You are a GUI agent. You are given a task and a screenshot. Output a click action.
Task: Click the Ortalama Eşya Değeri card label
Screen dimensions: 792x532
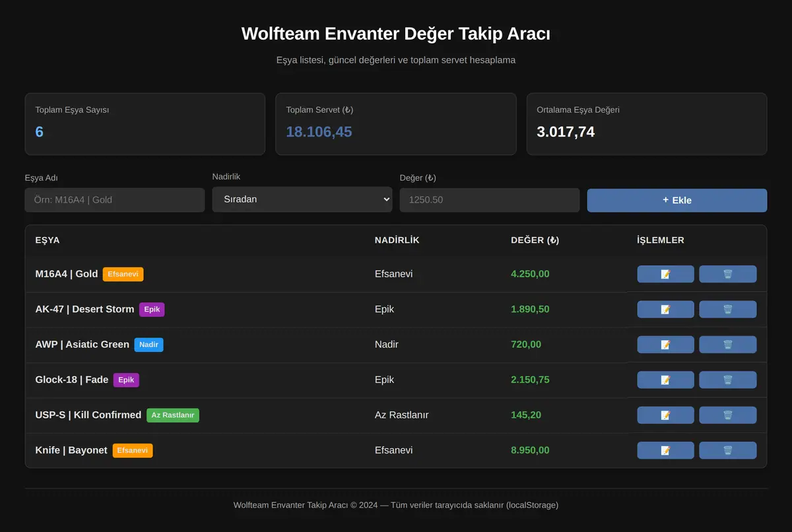[x=578, y=110]
